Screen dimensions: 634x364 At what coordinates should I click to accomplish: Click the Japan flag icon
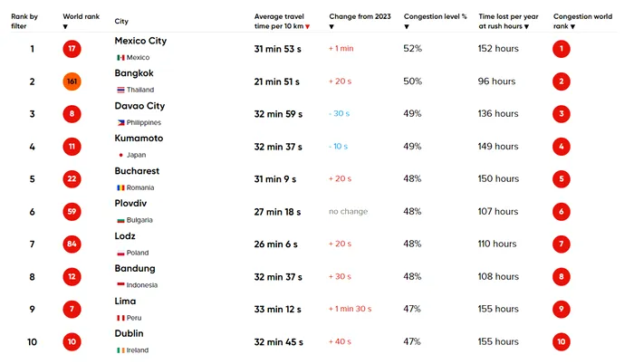tap(120, 155)
